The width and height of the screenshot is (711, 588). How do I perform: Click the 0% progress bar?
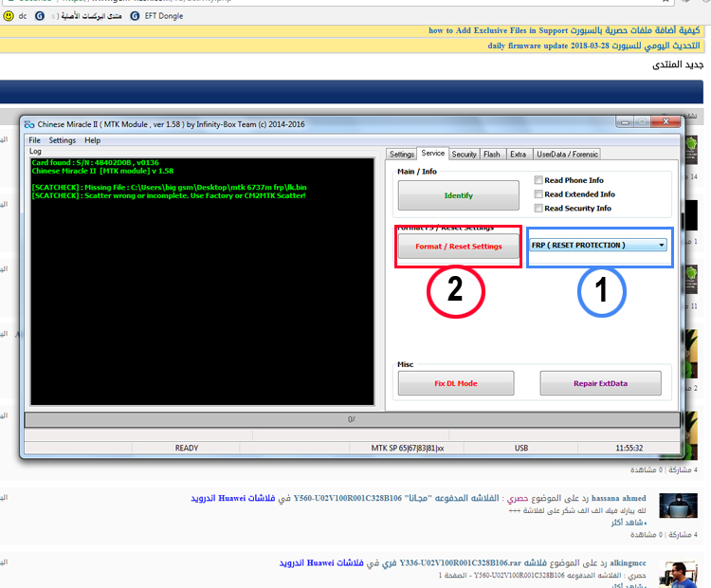tap(352, 420)
